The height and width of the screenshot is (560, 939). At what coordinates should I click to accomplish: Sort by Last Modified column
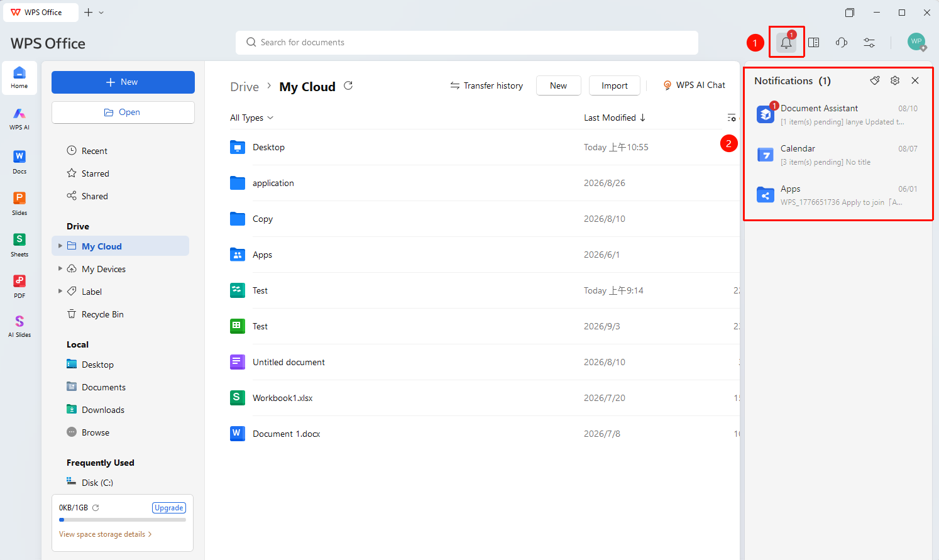(615, 118)
